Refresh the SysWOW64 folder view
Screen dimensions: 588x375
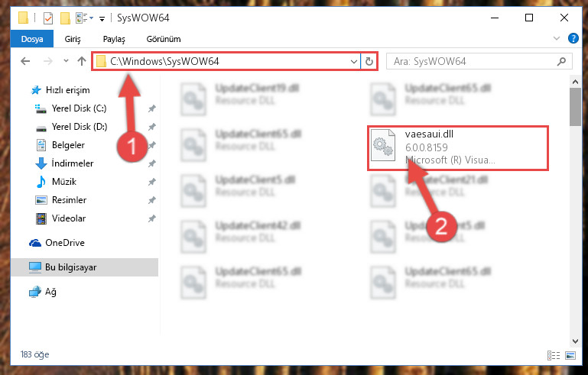(369, 61)
